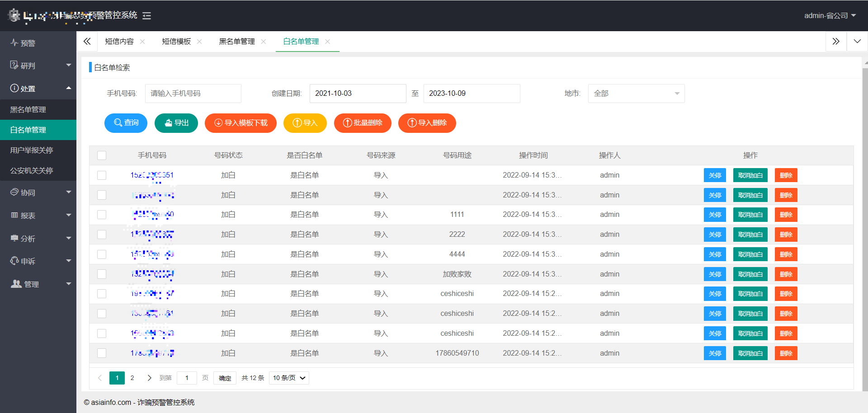Image resolution: width=868 pixels, height=413 pixels.
Task: Click the 协同 menu icon
Action: coord(14,192)
